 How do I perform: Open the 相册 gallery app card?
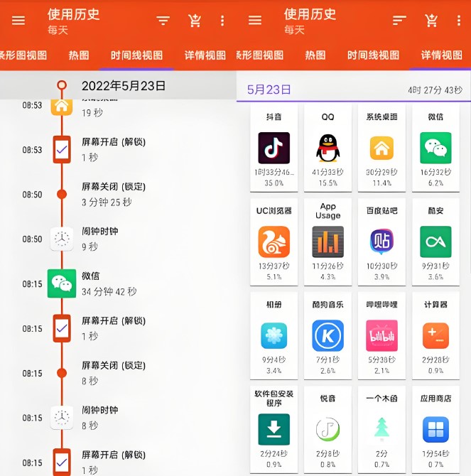(274, 336)
